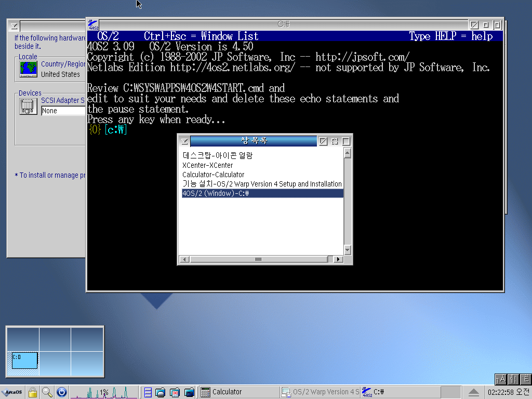
Task: Click the globe Locale icon
Action: [28, 69]
